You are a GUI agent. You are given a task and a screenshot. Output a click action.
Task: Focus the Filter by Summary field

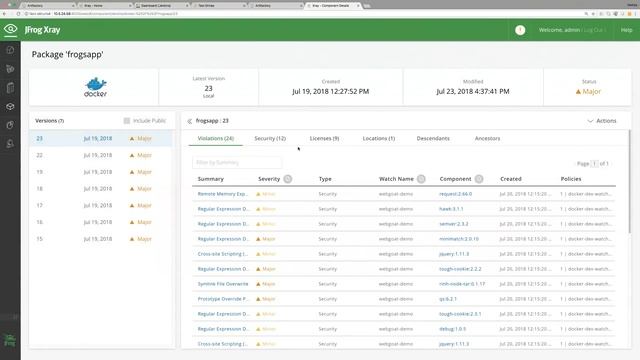pos(237,162)
